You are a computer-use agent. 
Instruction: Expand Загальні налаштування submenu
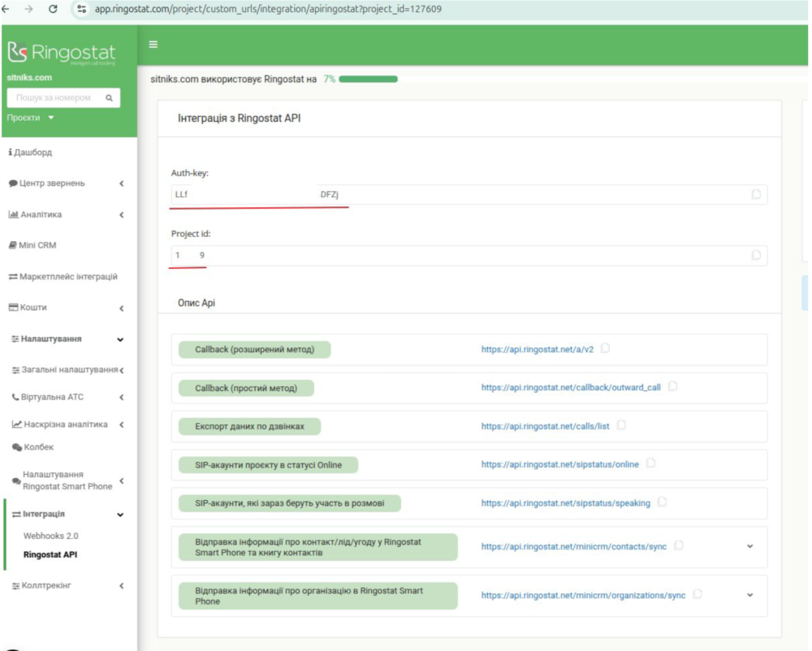point(67,370)
